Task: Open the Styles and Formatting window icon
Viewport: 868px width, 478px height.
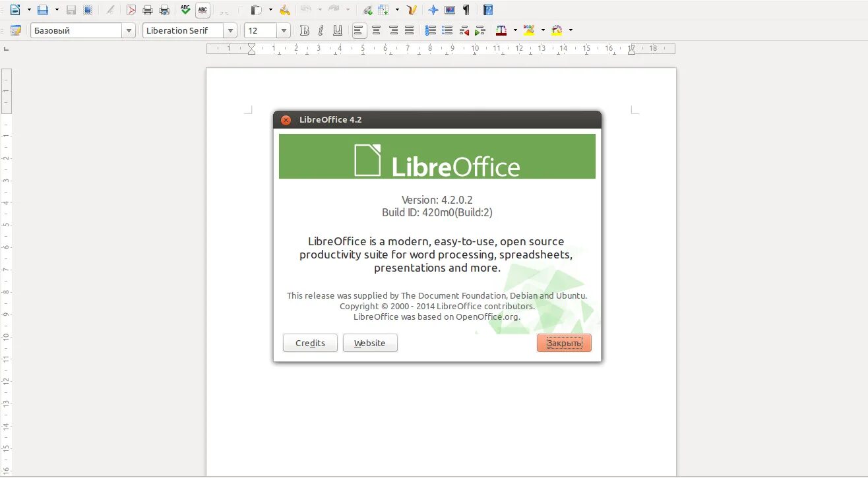Action: coord(16,30)
